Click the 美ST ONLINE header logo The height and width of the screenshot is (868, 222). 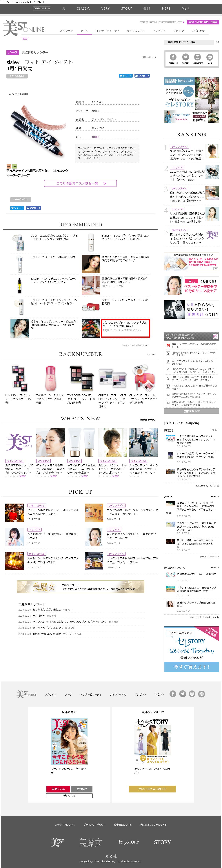[x=23, y=28]
